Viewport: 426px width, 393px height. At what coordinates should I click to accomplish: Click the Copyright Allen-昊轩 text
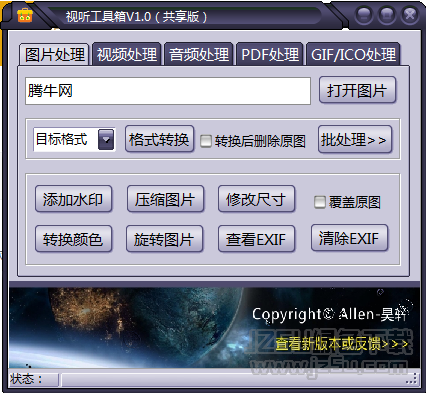point(329,314)
